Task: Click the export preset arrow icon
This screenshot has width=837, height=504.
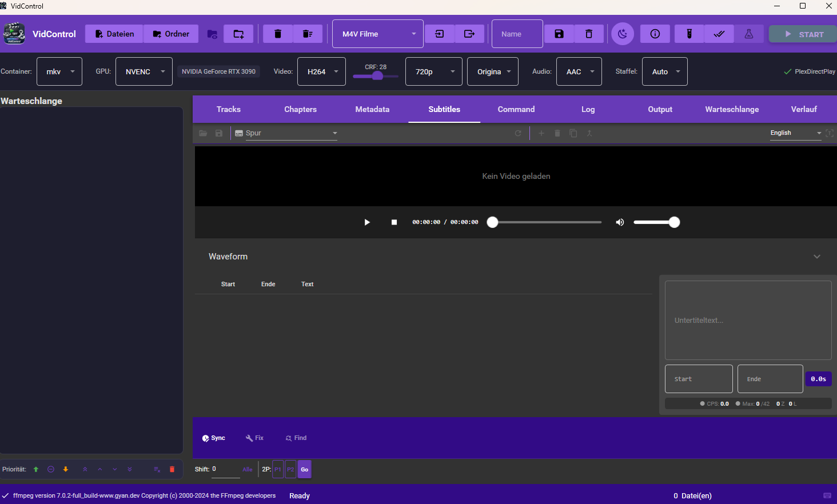Action: [x=469, y=34]
